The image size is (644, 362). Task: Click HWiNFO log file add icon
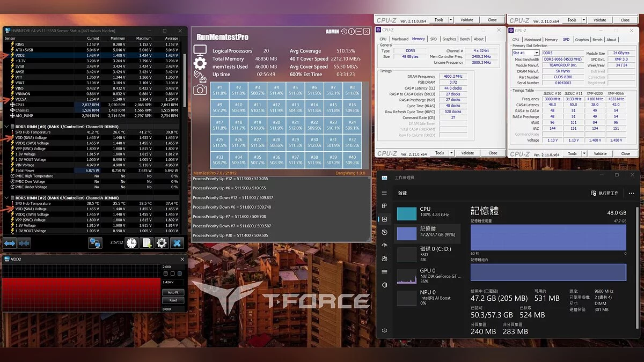[147, 243]
